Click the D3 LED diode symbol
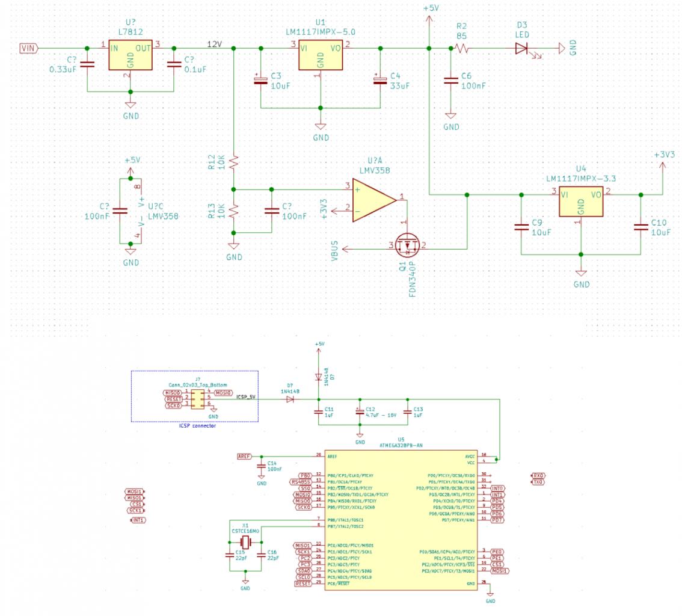The height and width of the screenshot is (616, 682). (x=522, y=48)
